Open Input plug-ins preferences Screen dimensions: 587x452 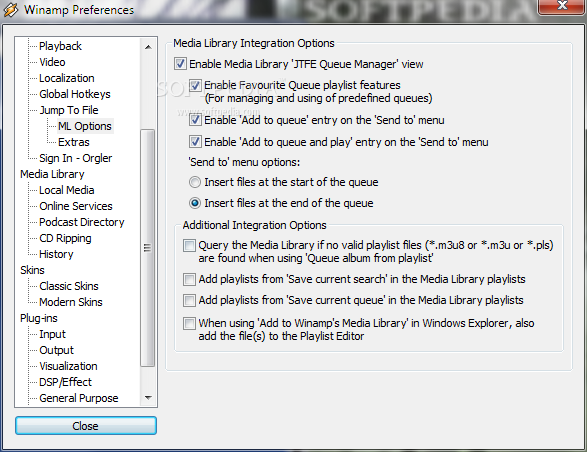tap(52, 334)
